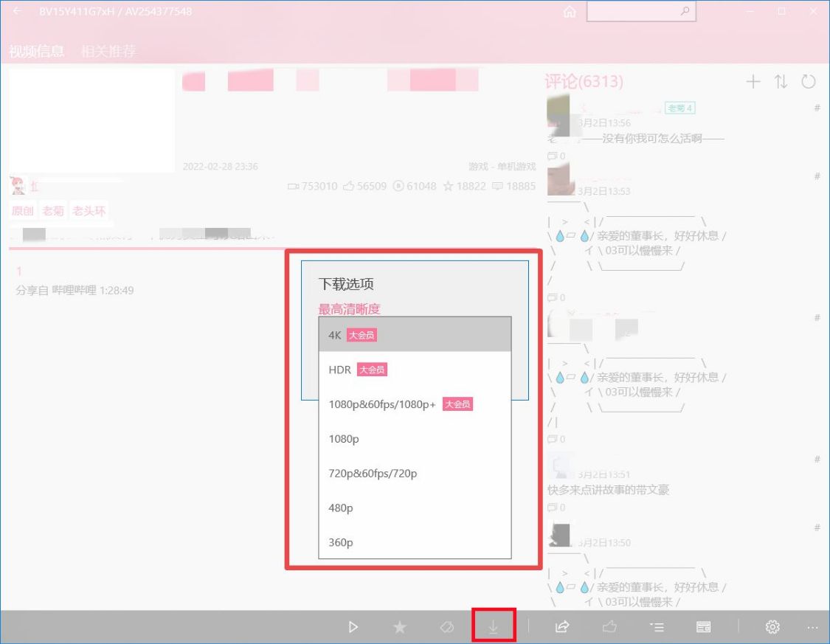This screenshot has width=830, height=644.
Task: Choose 720p&60fps/720p option
Action: 415,473
